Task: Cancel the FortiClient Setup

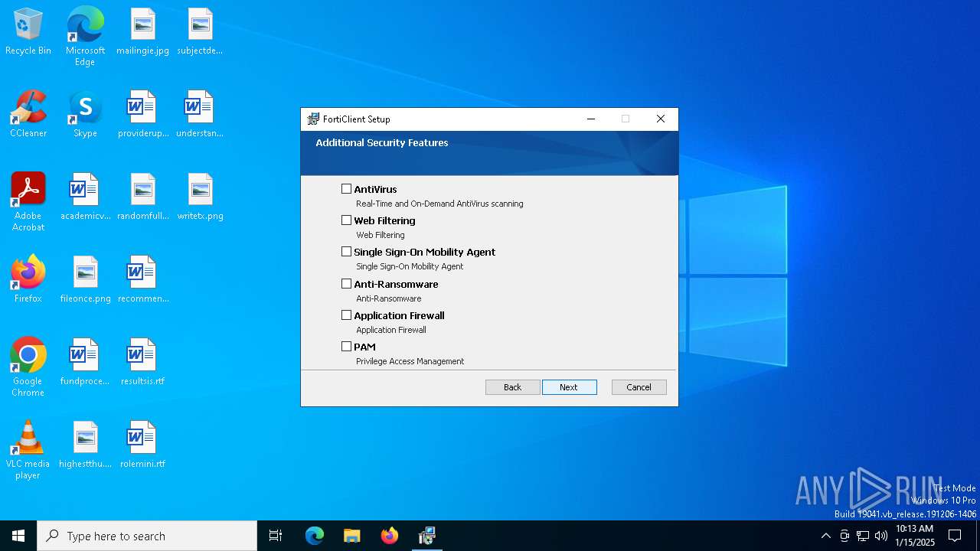Action: (x=639, y=387)
